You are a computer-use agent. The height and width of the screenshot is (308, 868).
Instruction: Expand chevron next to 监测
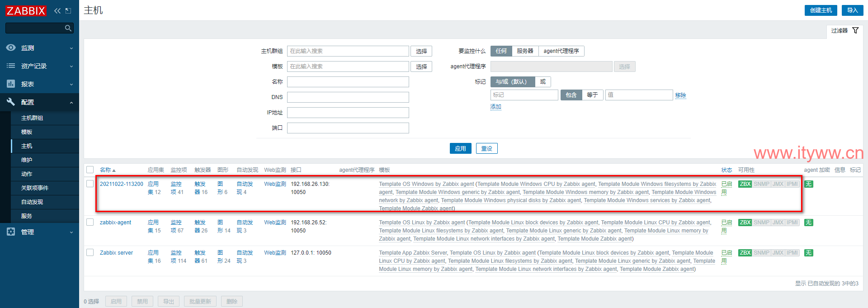point(71,48)
